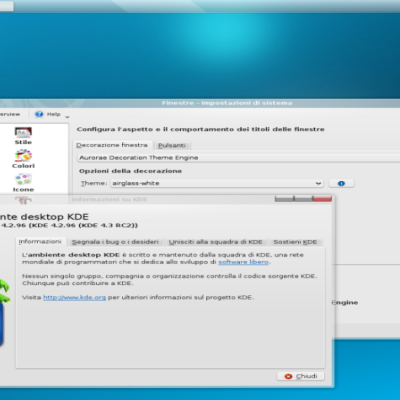Open the Unisciti alla squadra di KDE tab
Viewport: 400px width, 400px height.
click(216, 242)
